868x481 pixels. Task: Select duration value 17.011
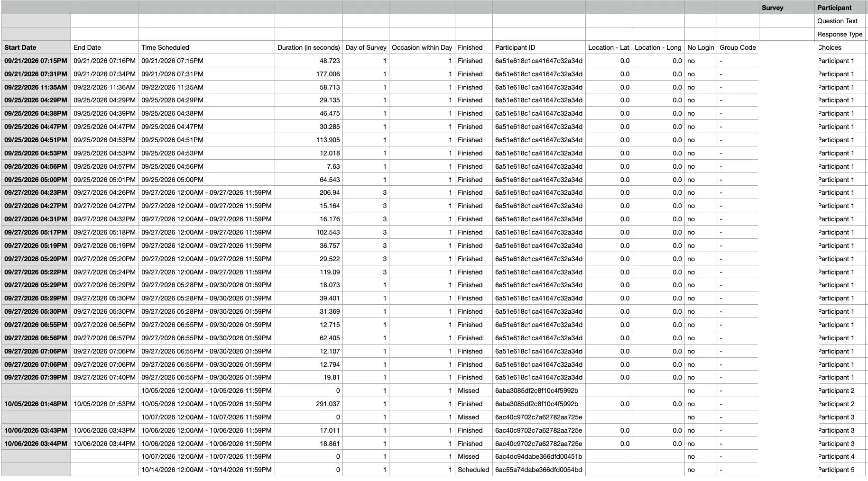coord(309,430)
